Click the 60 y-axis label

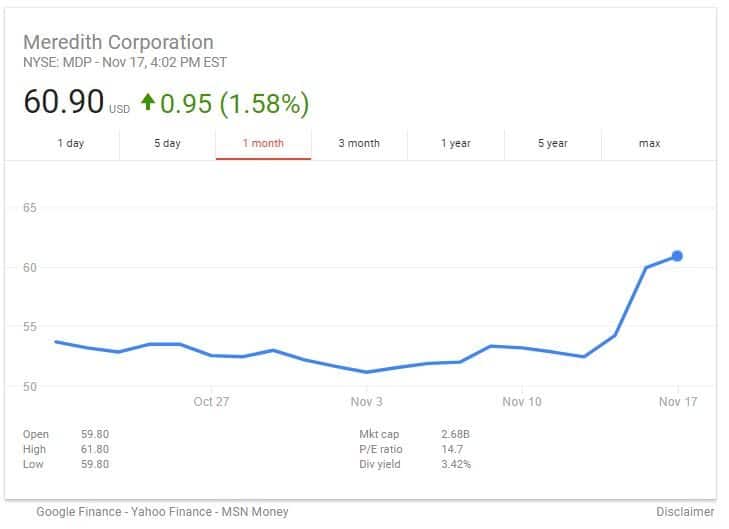coord(30,267)
